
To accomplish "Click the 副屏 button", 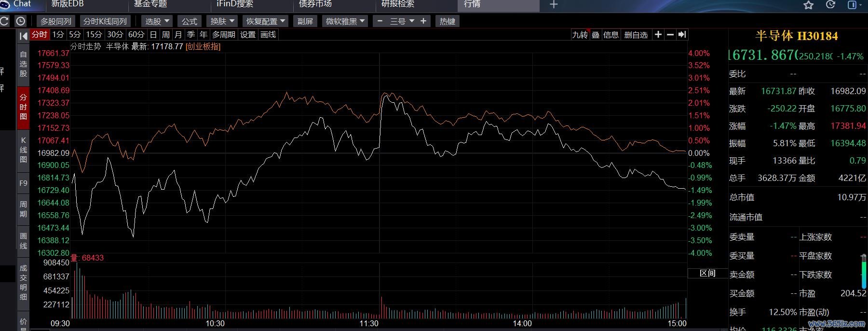I will [x=305, y=21].
